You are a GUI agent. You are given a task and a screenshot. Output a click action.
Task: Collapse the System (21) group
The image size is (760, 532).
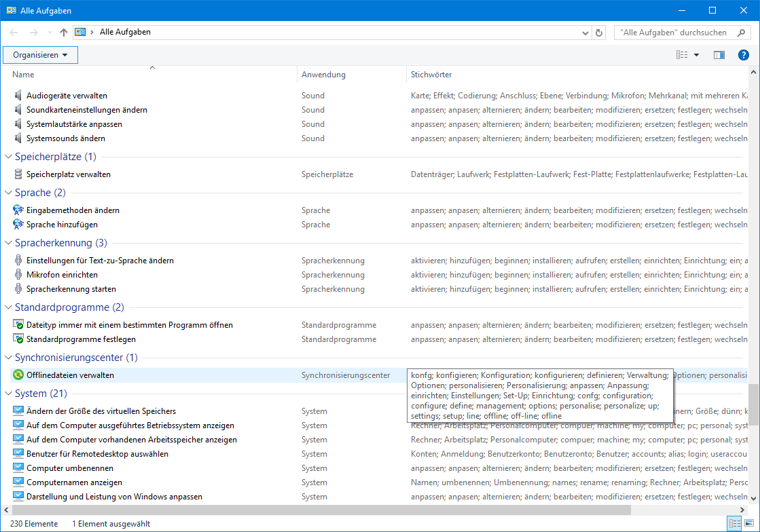(x=8, y=393)
